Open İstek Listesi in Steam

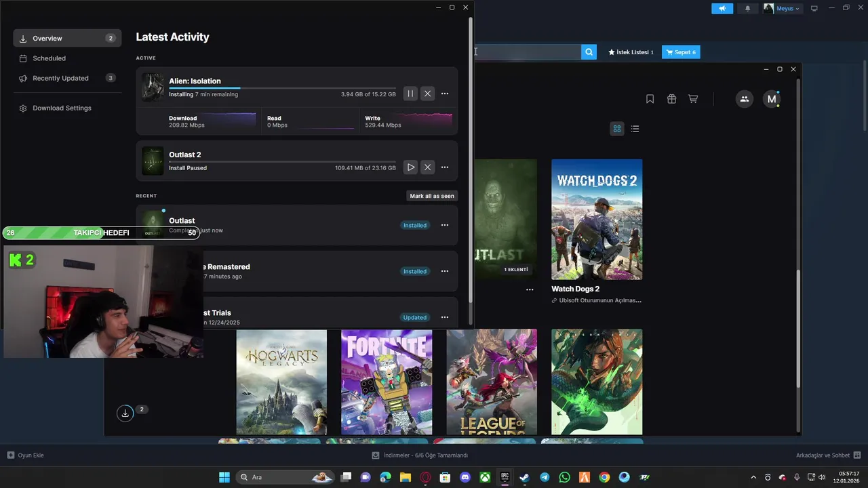[631, 52]
